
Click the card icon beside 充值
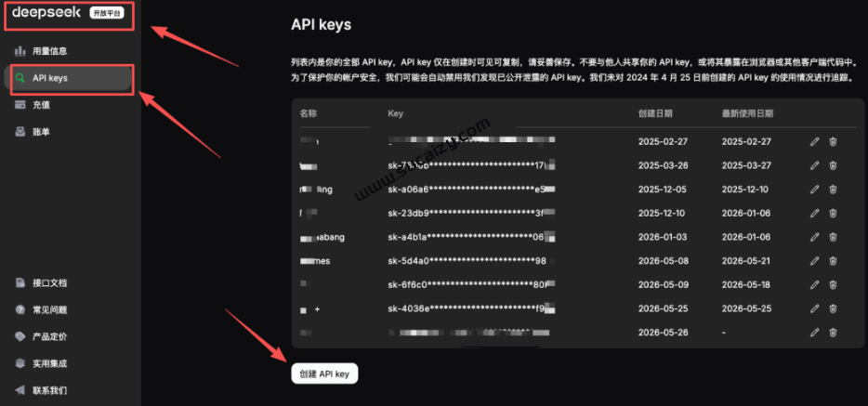point(20,105)
